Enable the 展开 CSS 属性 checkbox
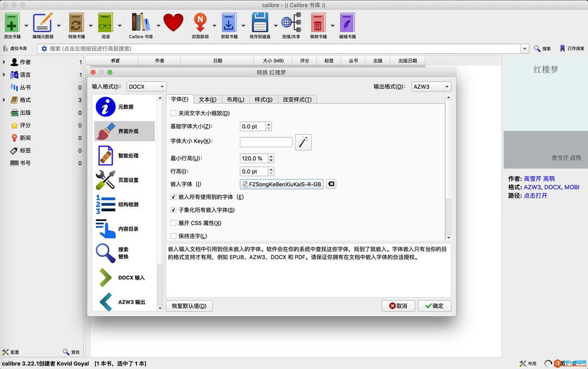588x369 pixels. [x=173, y=223]
